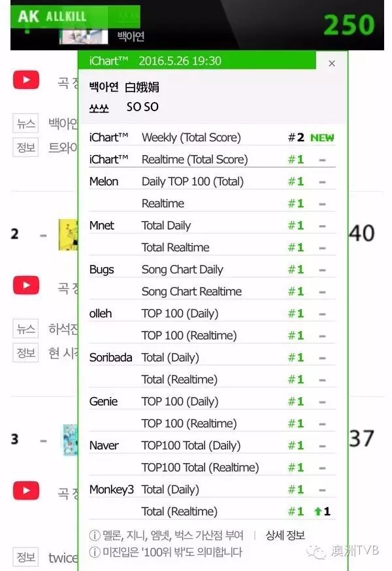Open the rank 3 album thumbnail
Viewport: 392px width, 571px height.
70,440
